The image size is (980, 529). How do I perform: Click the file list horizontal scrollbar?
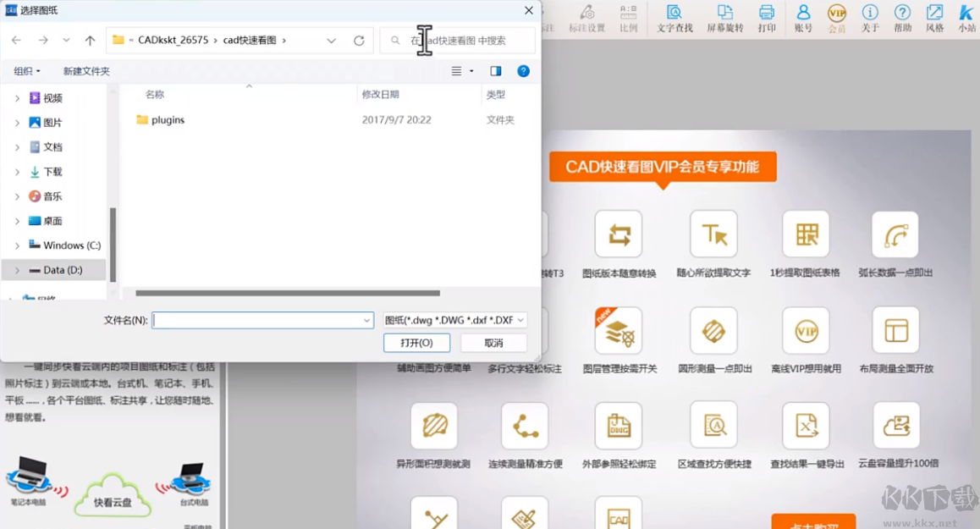pyautogui.click(x=288, y=293)
